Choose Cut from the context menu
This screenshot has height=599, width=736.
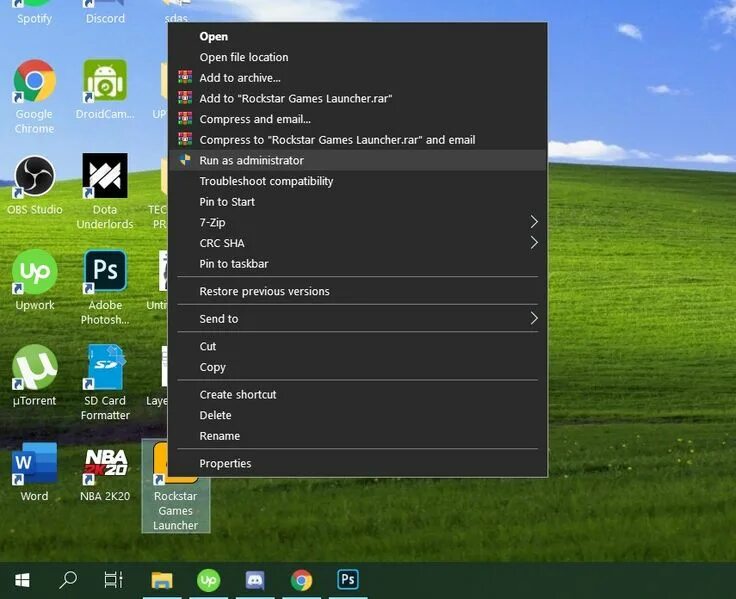tap(358, 346)
